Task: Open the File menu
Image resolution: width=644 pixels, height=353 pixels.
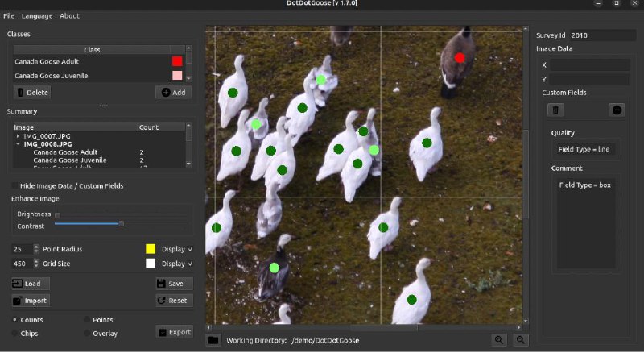Action: (x=9, y=15)
